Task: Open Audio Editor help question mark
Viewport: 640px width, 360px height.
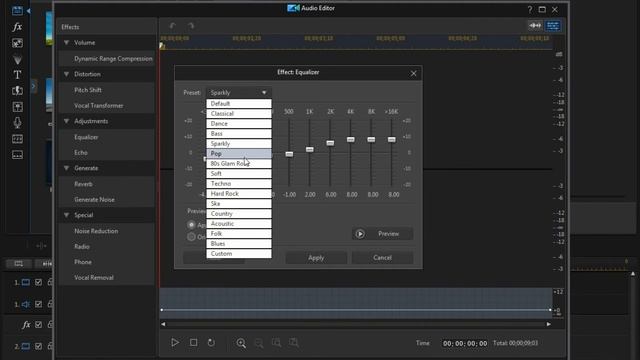Action: point(529,9)
